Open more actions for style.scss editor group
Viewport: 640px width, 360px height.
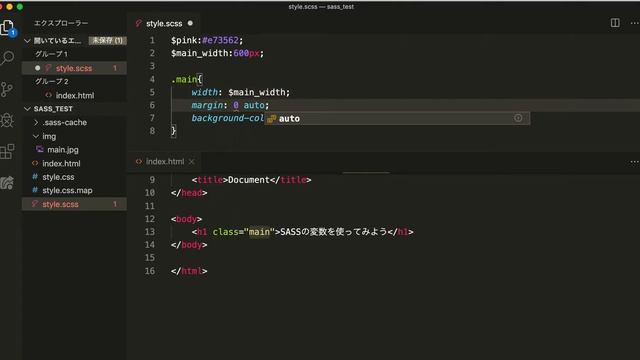point(634,23)
